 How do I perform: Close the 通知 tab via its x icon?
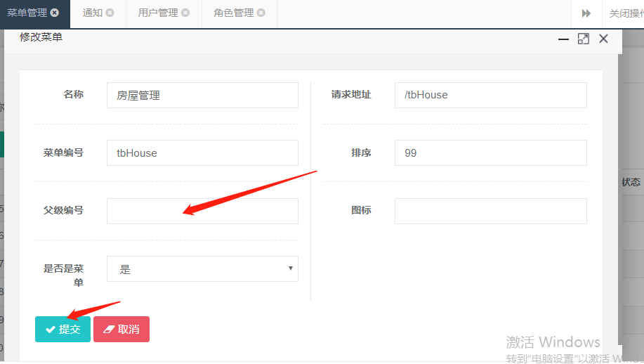coord(110,13)
